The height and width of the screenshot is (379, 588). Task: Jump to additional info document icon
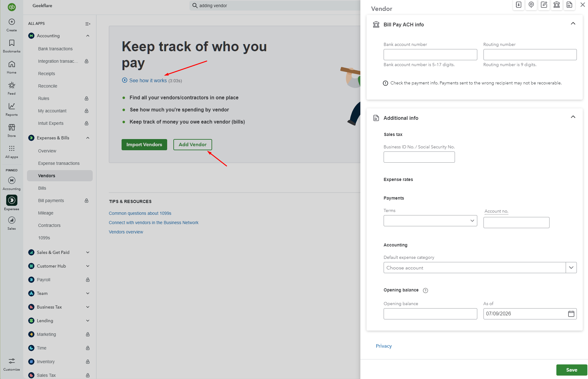click(569, 5)
